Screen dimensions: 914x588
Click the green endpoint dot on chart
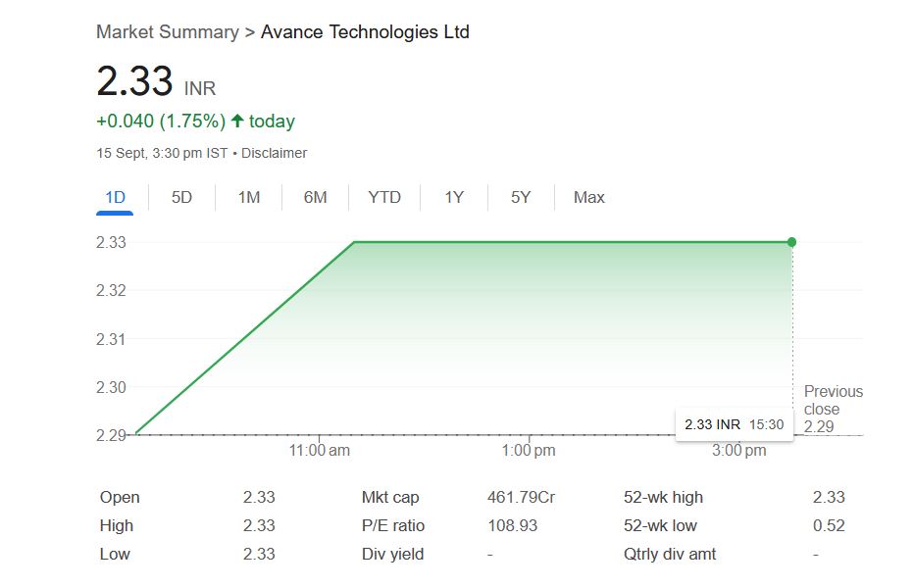tap(791, 242)
